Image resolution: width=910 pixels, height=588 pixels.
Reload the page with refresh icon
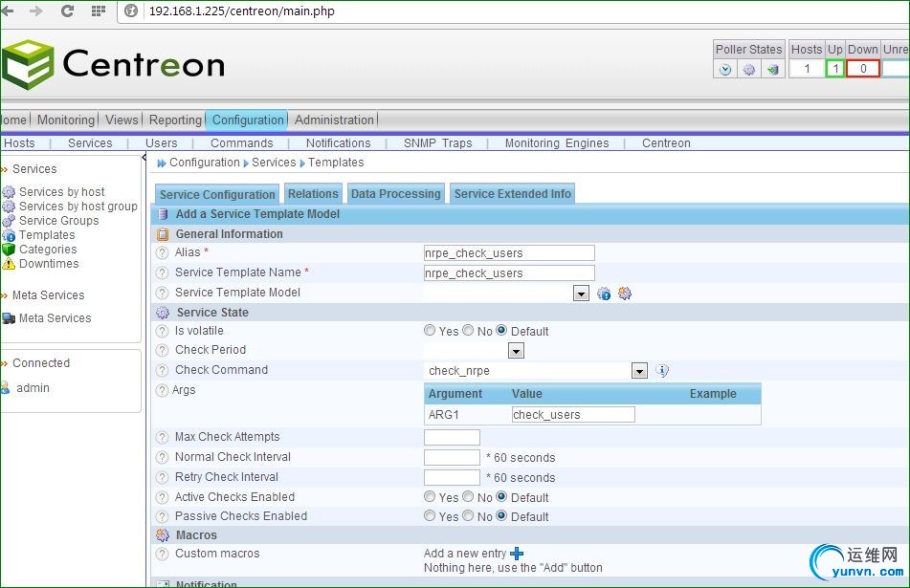pos(67,11)
